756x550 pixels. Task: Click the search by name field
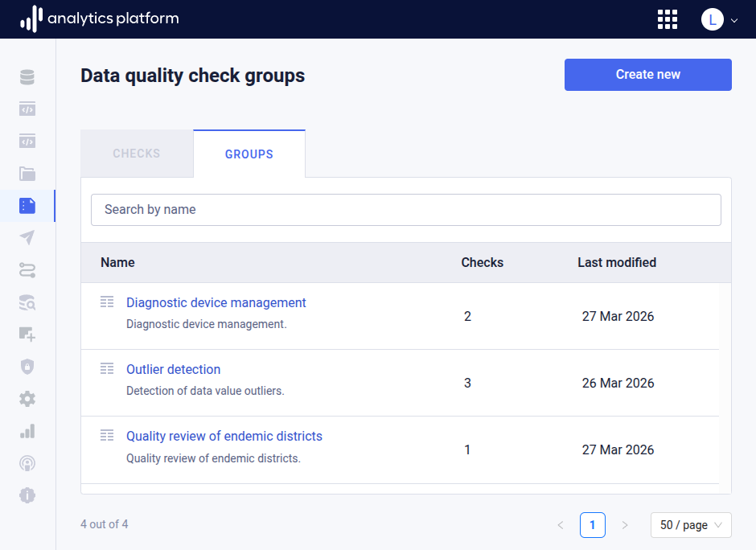[x=405, y=209]
